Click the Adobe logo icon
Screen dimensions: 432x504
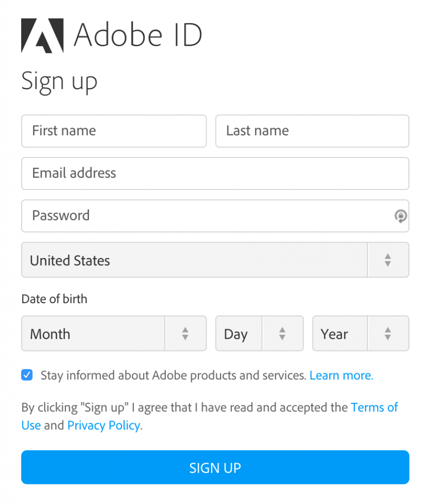(x=42, y=35)
